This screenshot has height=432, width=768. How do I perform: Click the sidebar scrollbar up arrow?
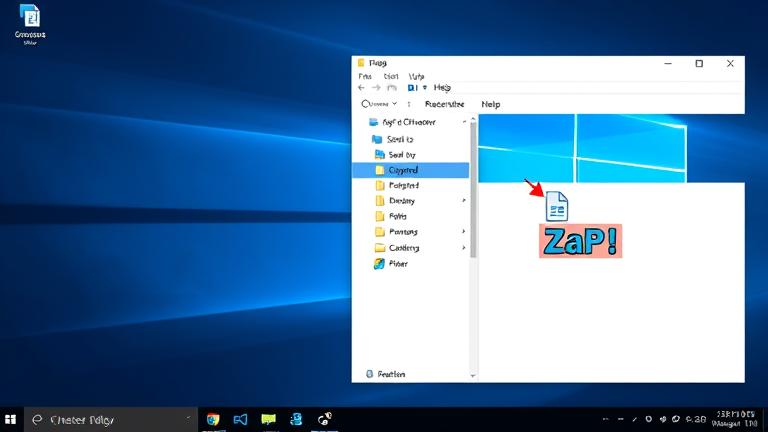tap(473, 119)
